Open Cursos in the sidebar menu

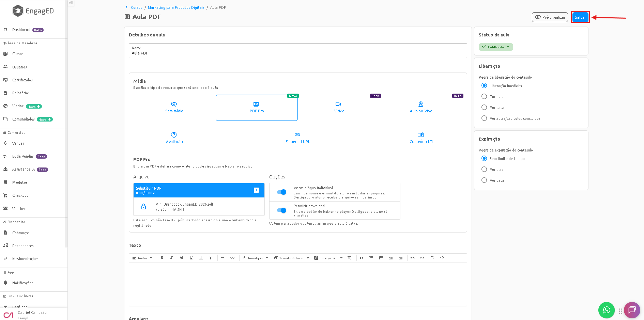pyautogui.click(x=18, y=54)
